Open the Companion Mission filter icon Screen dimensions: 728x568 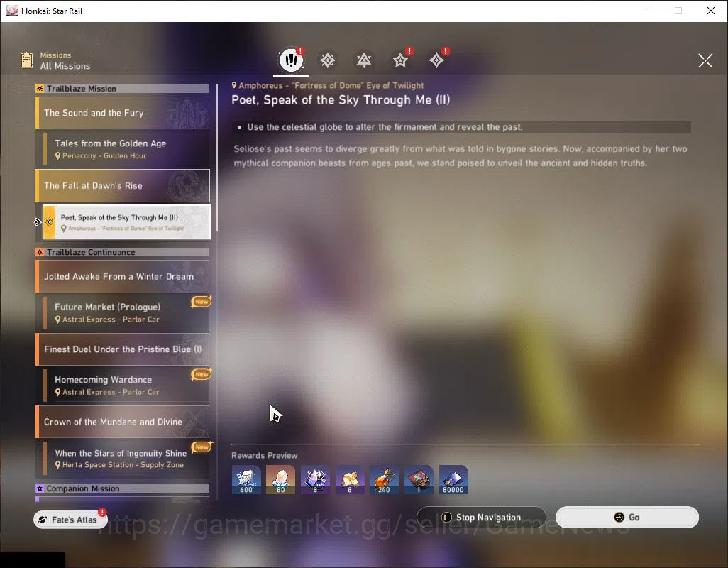tap(400, 60)
